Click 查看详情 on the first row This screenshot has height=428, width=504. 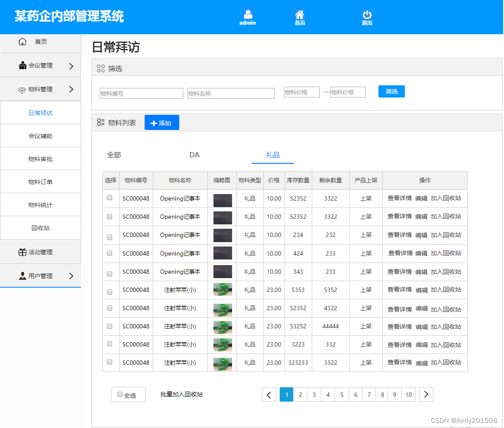399,198
